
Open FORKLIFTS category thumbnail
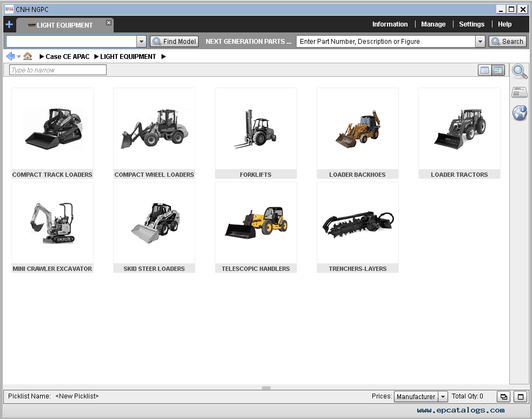[256, 133]
